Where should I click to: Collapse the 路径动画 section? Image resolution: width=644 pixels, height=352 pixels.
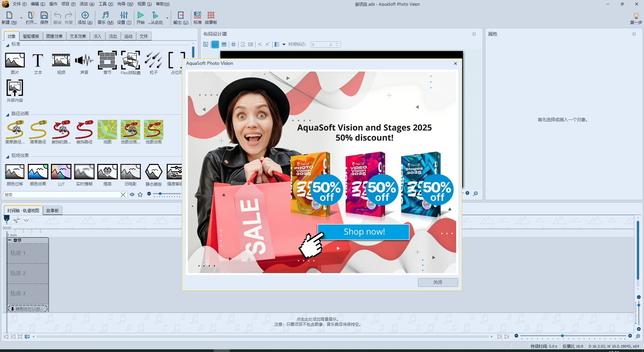(x=7, y=115)
